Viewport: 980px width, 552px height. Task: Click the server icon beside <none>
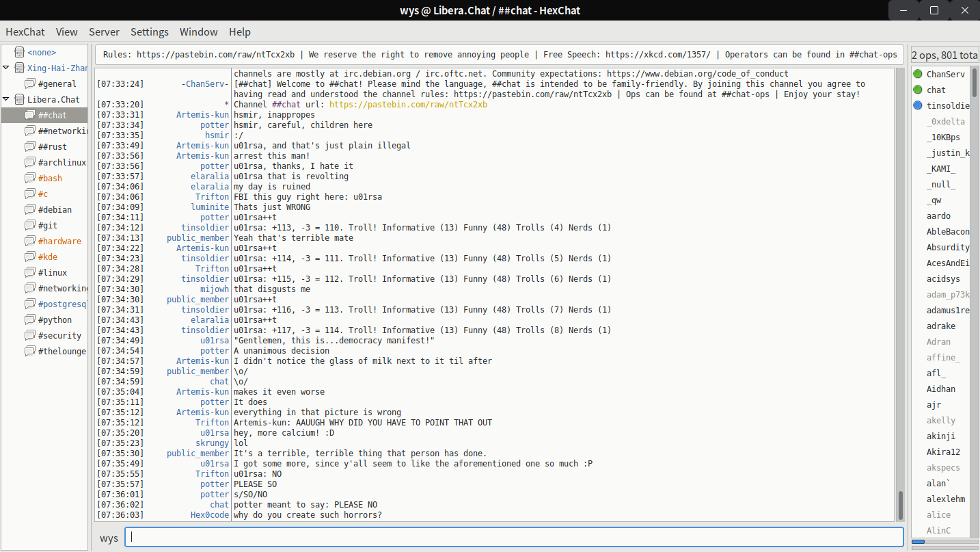click(19, 52)
